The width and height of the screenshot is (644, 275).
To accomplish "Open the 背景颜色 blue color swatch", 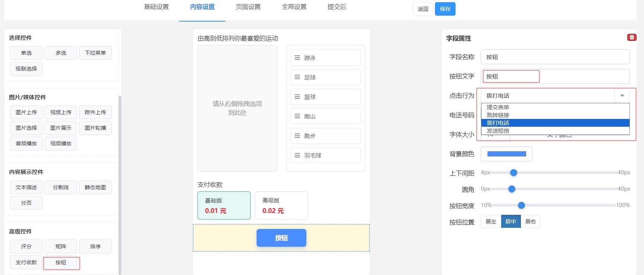I will click(506, 154).
